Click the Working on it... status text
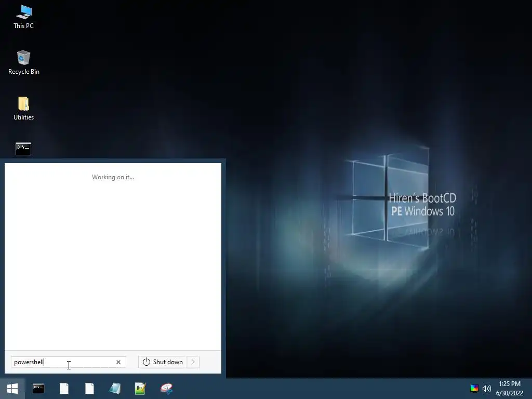This screenshot has height=399, width=532. tap(113, 177)
